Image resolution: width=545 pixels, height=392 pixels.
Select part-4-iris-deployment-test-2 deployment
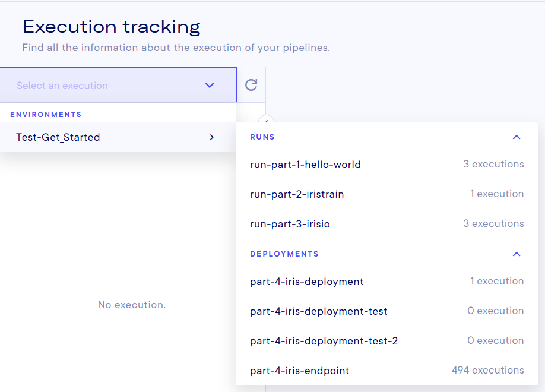point(387,341)
